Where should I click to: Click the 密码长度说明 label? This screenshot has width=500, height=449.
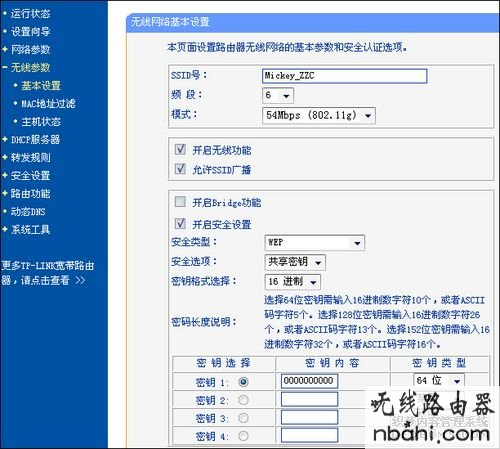pyautogui.click(x=204, y=322)
